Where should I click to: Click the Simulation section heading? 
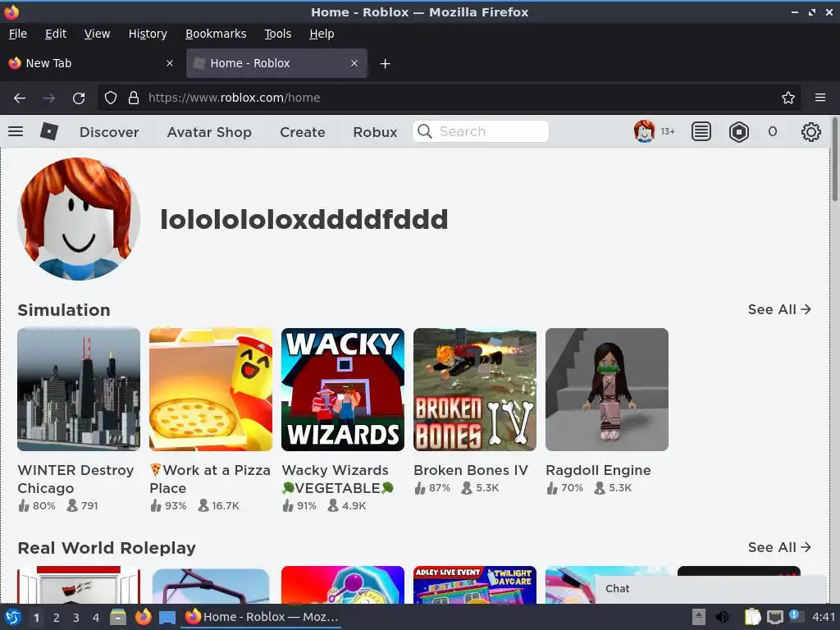[x=64, y=309]
